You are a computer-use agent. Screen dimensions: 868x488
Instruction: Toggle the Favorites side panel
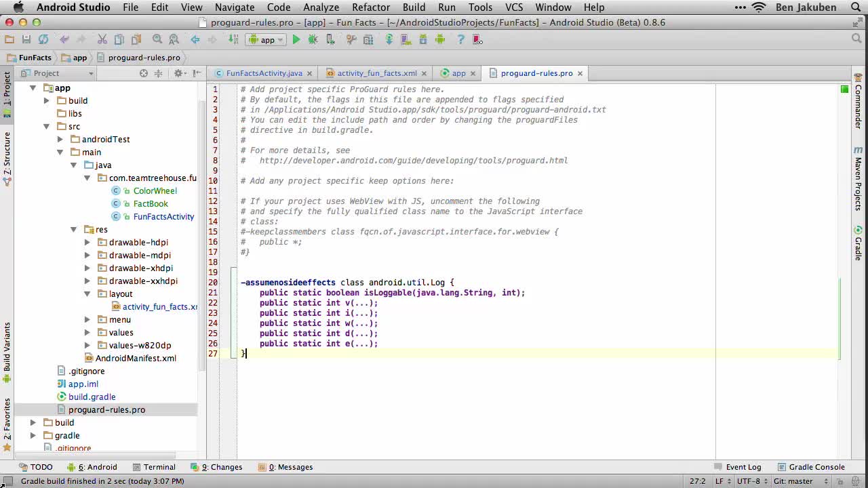[7, 424]
